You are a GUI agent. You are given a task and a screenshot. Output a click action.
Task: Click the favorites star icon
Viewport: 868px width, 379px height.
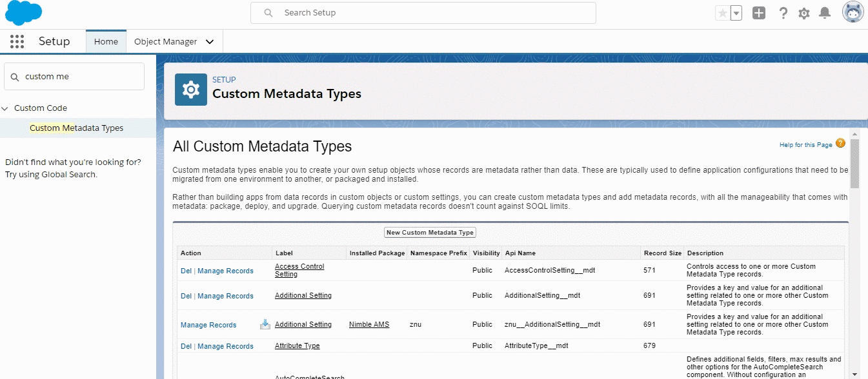722,13
